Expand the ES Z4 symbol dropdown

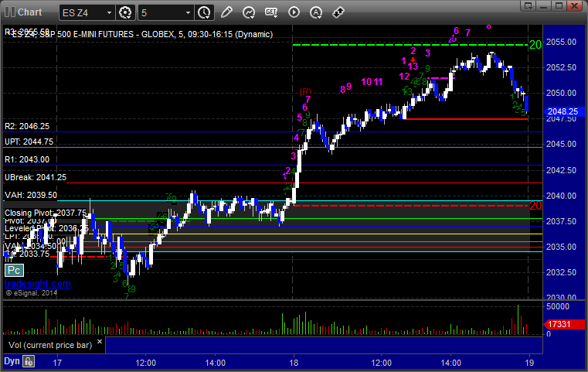pyautogui.click(x=109, y=13)
